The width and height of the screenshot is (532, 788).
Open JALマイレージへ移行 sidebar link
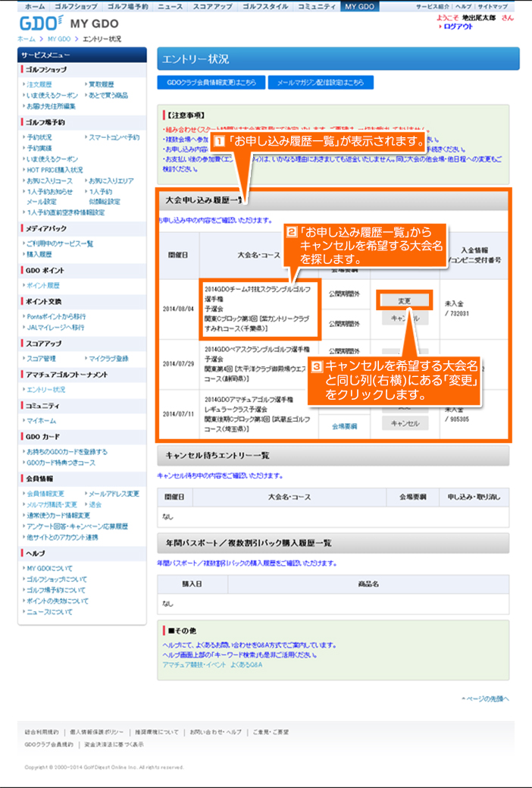point(55,327)
